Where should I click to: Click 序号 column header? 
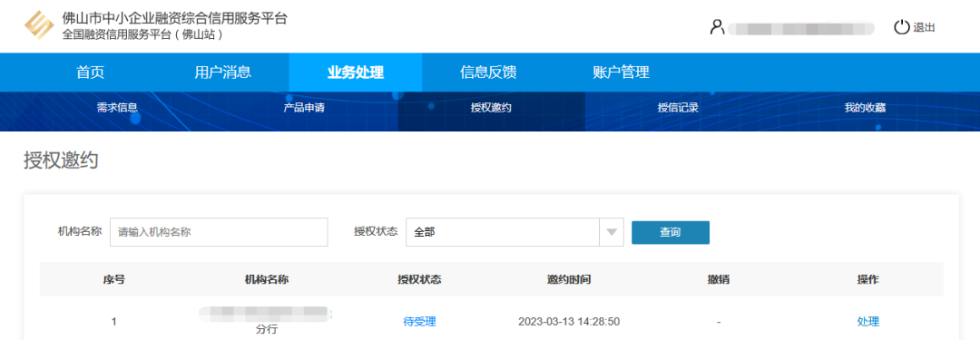[x=113, y=279]
